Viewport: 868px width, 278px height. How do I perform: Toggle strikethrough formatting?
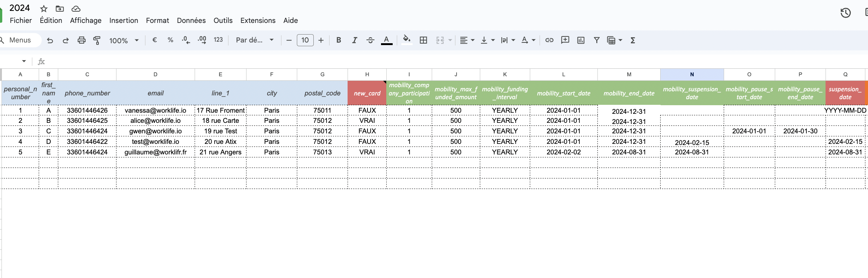[370, 40]
